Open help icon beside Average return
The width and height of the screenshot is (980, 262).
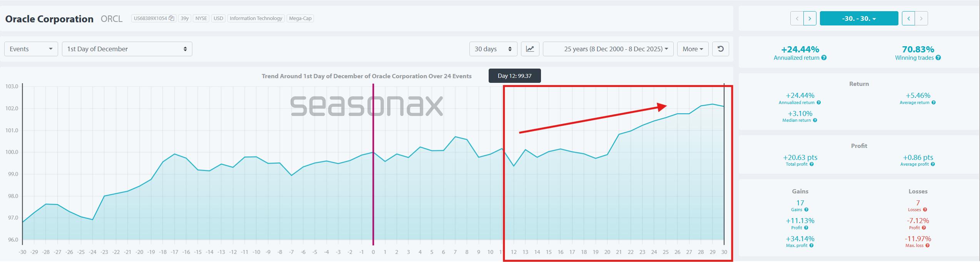(x=933, y=102)
